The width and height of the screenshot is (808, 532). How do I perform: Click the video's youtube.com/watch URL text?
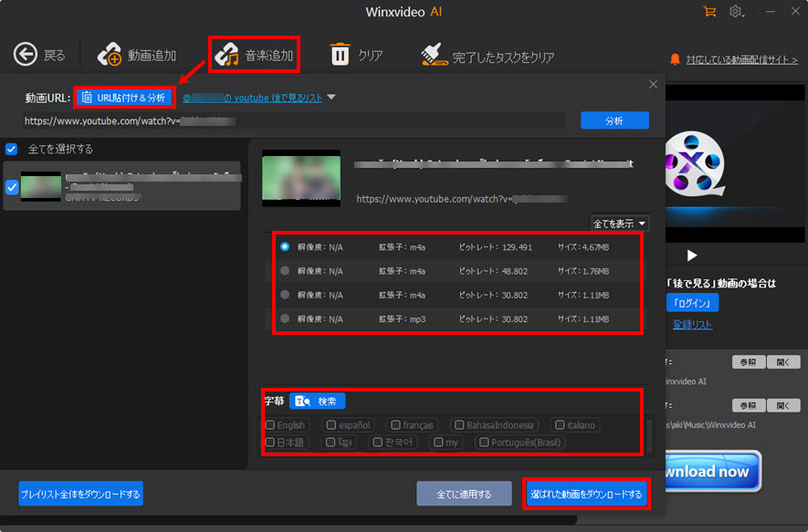click(461, 199)
